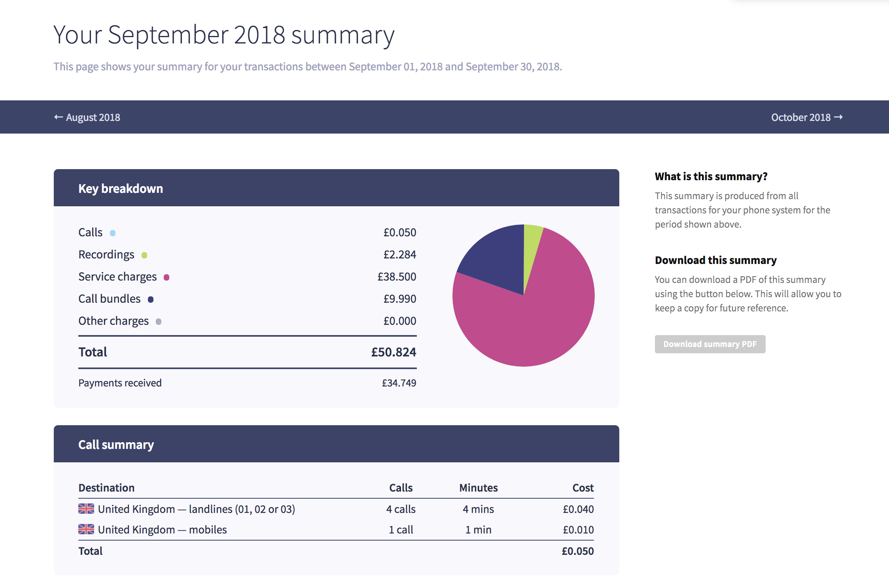Click the Payments received amount £34.749
889x588 pixels.
pos(399,383)
